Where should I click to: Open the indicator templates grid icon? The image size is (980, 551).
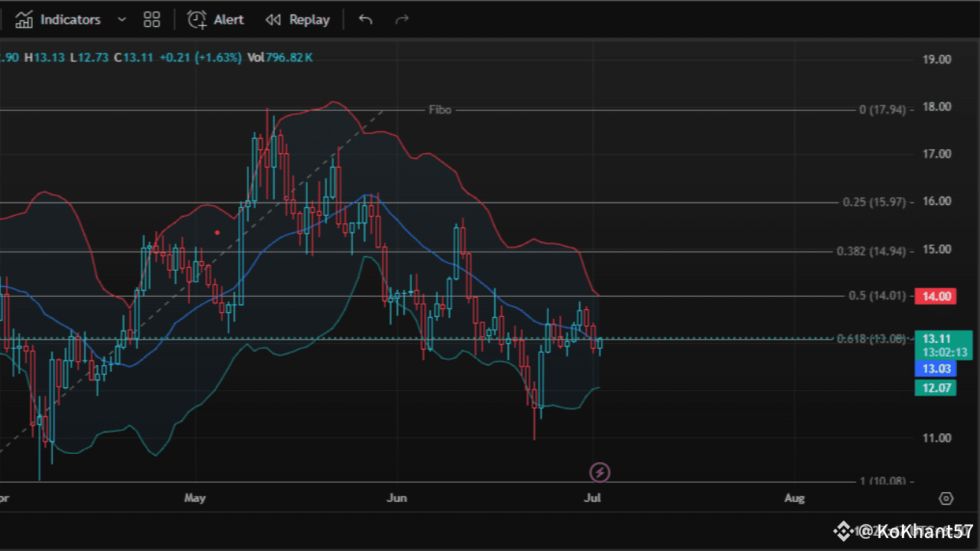click(x=152, y=20)
